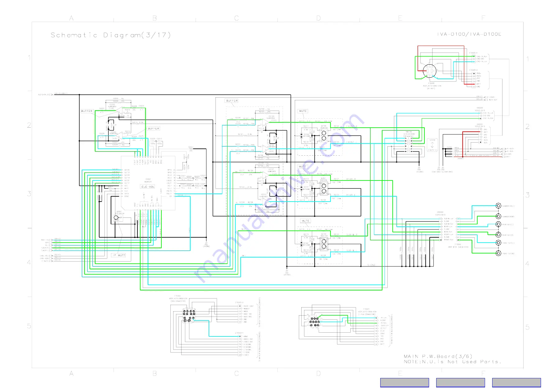Screen dimensions: 555x392
Task: Click grid letter C in the top border
Action: 237,18
